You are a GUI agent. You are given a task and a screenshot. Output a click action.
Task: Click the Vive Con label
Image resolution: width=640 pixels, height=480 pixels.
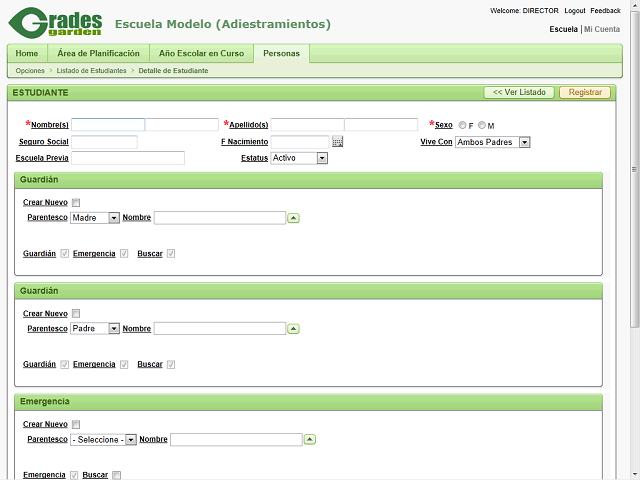436,142
